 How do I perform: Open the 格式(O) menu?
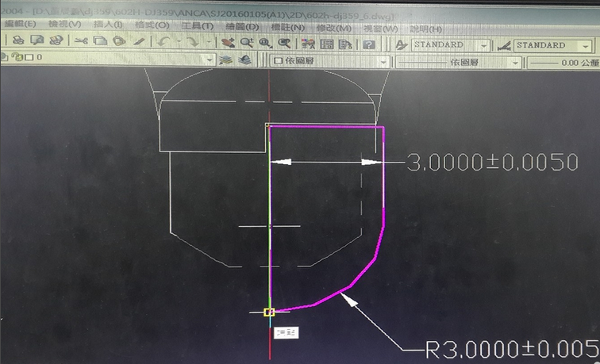tap(147, 27)
